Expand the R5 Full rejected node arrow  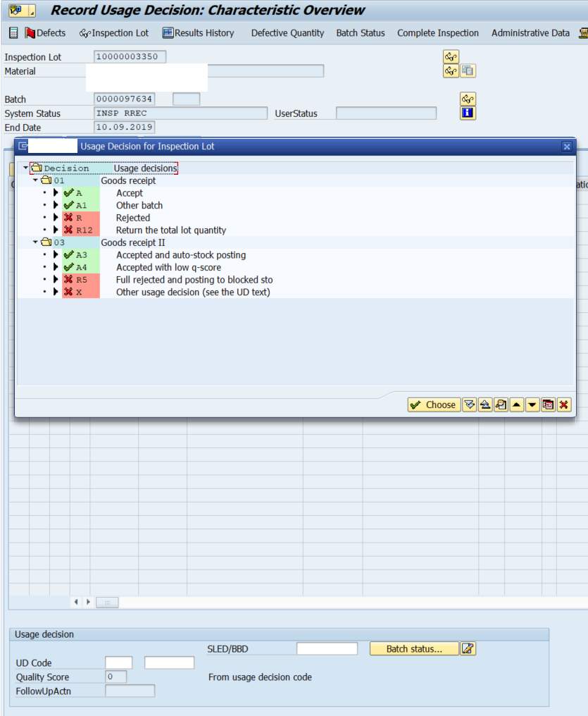[x=56, y=279]
